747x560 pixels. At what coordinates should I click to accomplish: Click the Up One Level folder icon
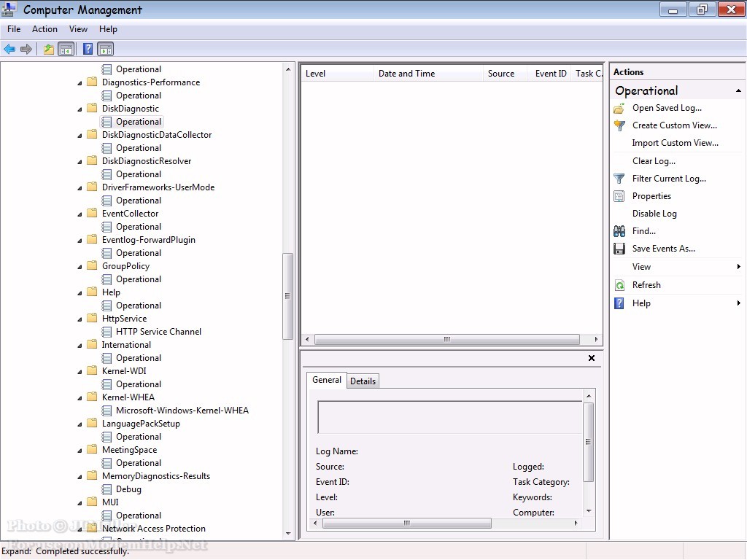tap(49, 49)
